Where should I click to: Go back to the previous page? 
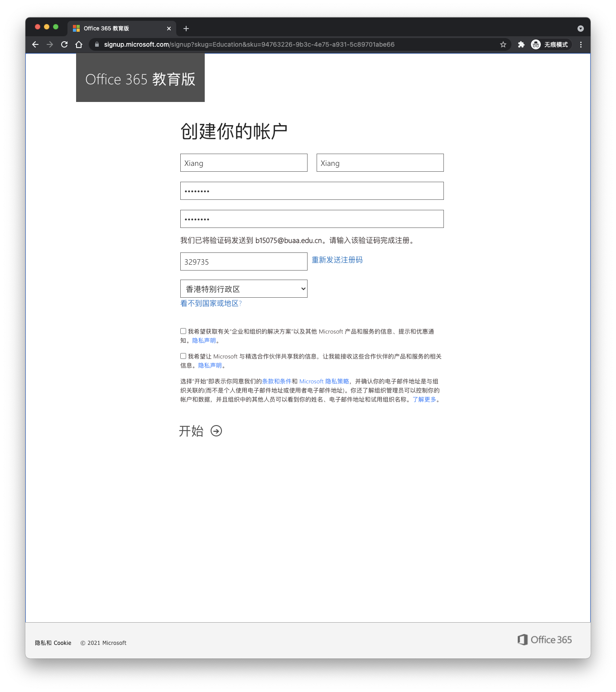click(x=35, y=44)
